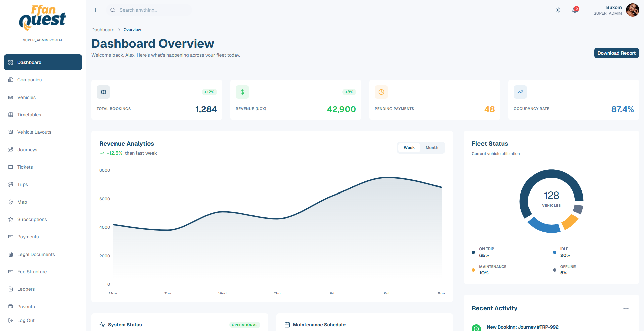This screenshot has height=331, width=644.
Task: Click the Timetables table icon
Action: pyautogui.click(x=11, y=115)
